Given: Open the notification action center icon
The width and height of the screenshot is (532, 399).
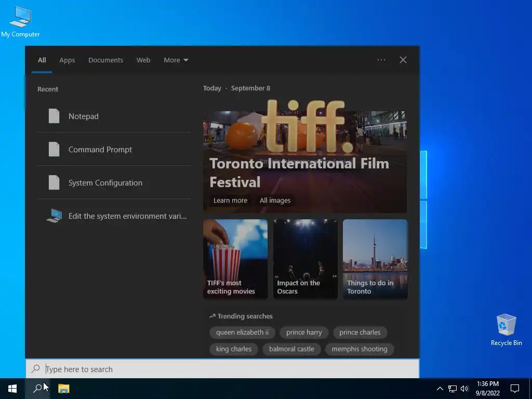Looking at the screenshot, I should pos(515,389).
